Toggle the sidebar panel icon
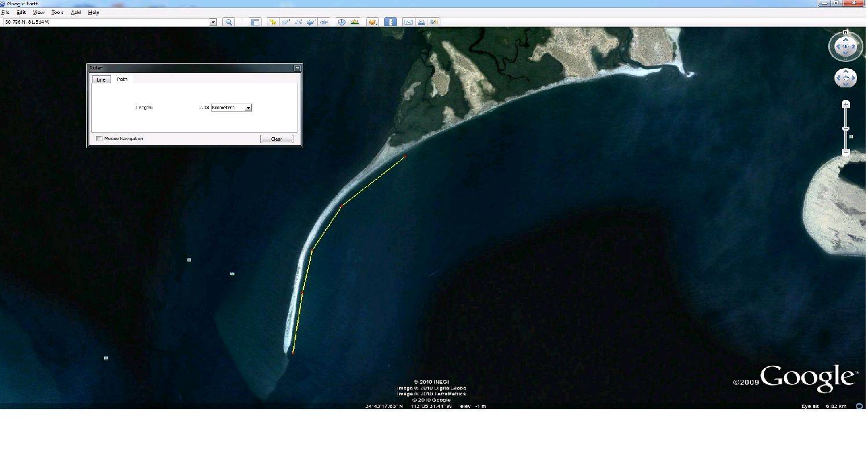 point(255,22)
